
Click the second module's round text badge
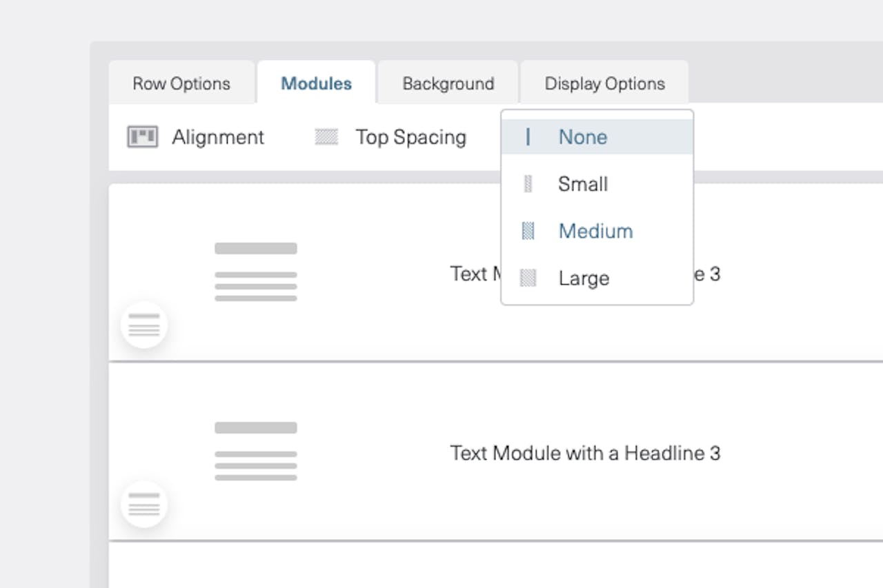[144, 504]
